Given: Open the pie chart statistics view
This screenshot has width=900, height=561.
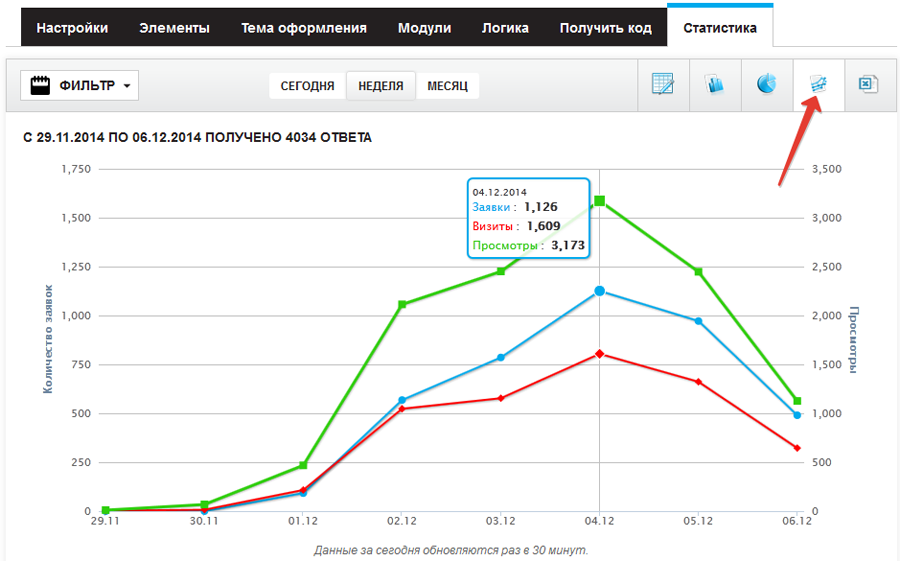Looking at the screenshot, I should click(x=767, y=84).
